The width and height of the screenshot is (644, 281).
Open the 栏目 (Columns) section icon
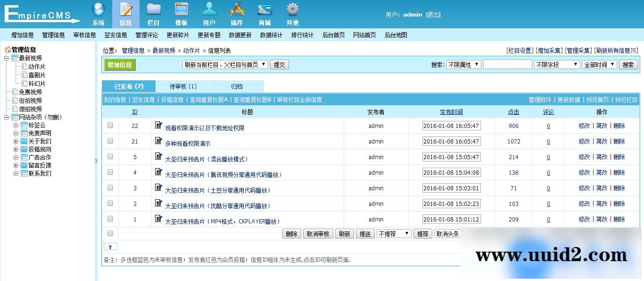tap(154, 12)
